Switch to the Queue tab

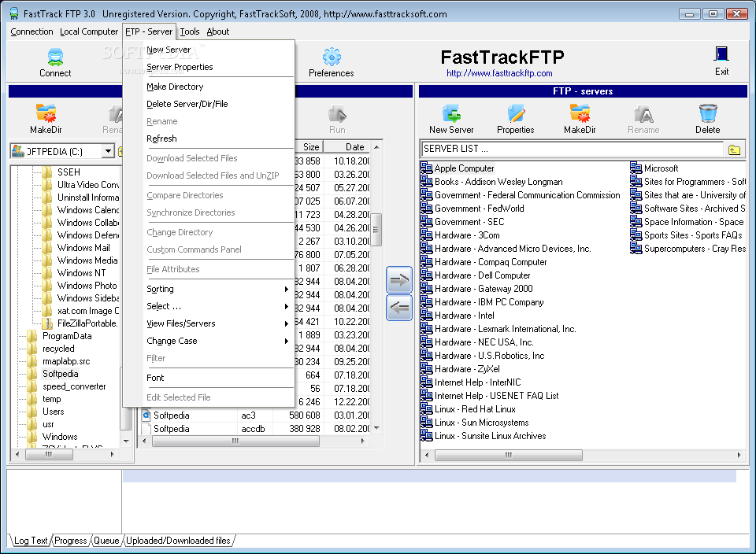point(106,541)
